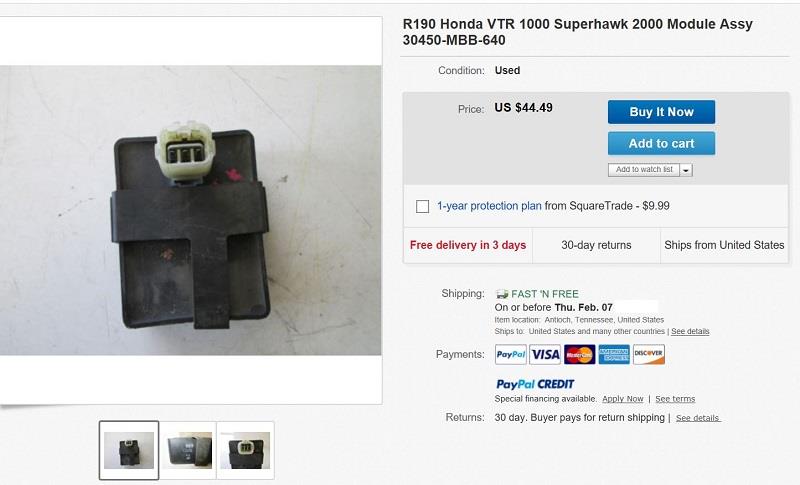The image size is (800, 485).
Task: Enable the SquareTrade 1-year protection plan checkbox
Action: tap(422, 207)
